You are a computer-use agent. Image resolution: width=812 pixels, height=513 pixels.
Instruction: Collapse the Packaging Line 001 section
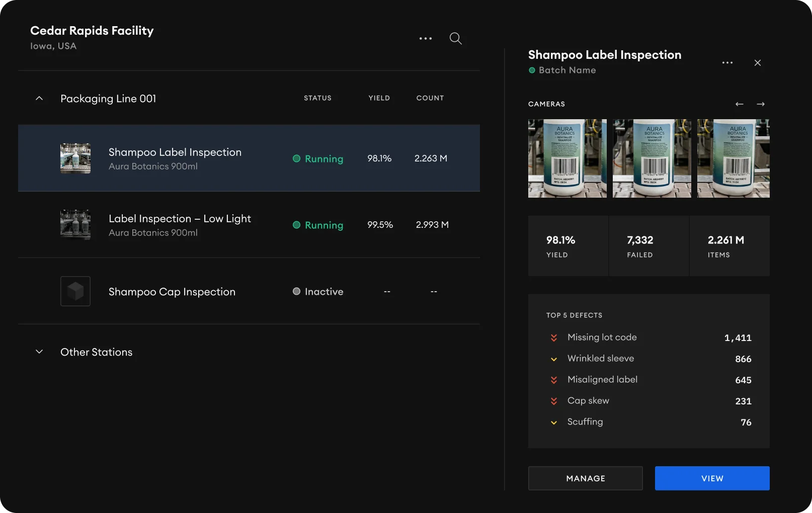[x=39, y=99]
